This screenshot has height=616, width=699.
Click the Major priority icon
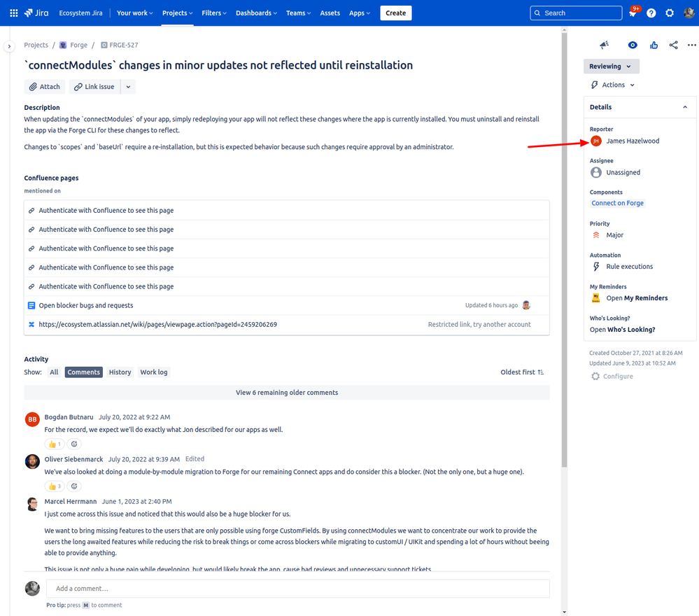tap(596, 235)
